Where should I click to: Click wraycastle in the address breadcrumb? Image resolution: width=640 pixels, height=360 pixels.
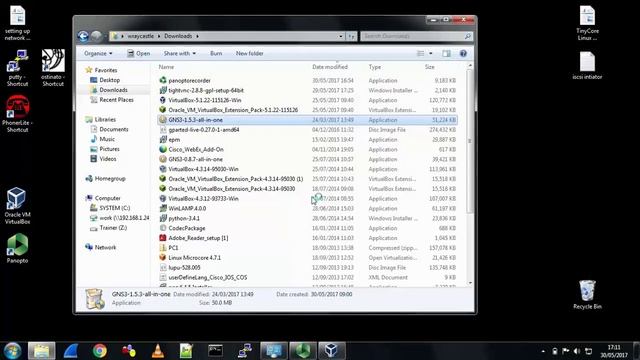(140, 36)
